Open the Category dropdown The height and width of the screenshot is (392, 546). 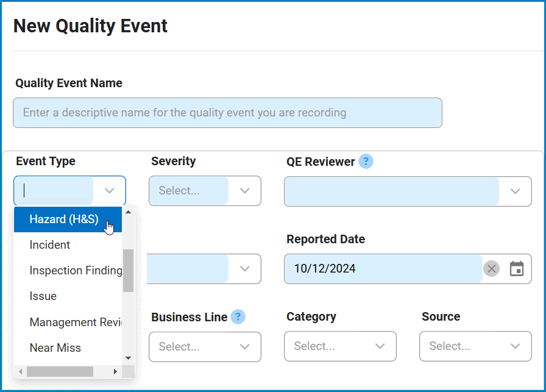coord(340,346)
